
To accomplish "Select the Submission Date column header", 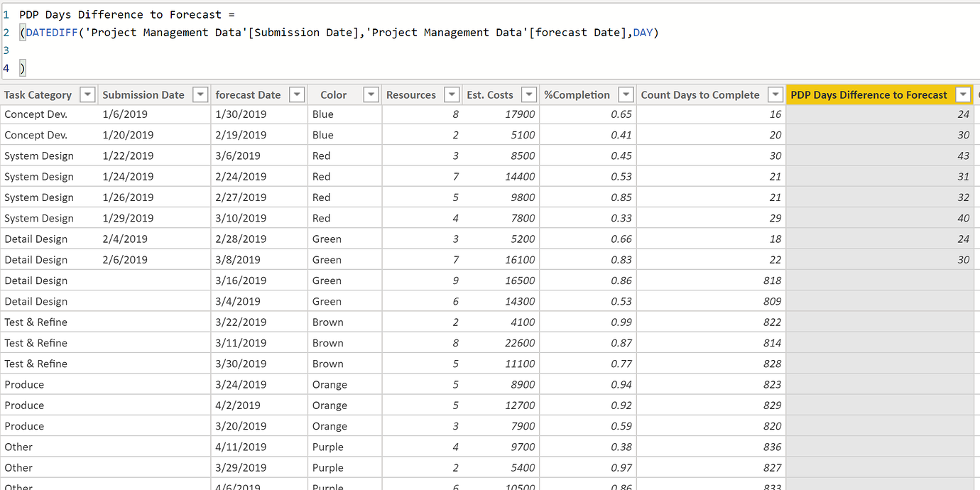I will pyautogui.click(x=142, y=94).
